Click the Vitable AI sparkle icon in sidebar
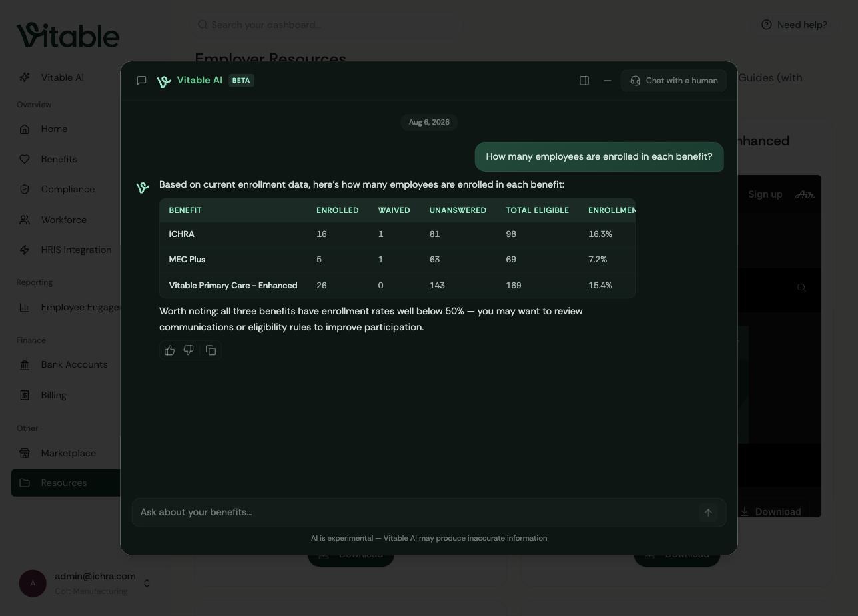Image resolution: width=858 pixels, height=616 pixels. (25, 77)
